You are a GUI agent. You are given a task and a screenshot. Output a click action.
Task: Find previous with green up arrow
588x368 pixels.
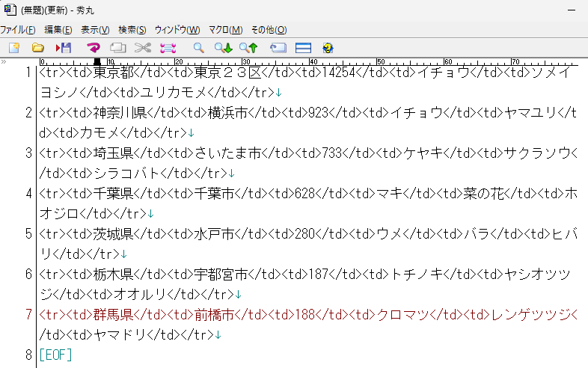248,48
